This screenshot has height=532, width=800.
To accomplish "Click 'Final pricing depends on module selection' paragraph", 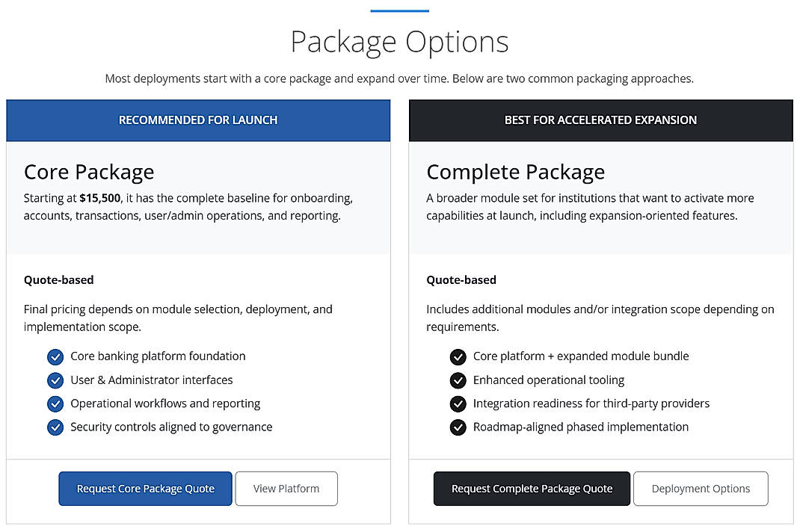I will point(178,318).
